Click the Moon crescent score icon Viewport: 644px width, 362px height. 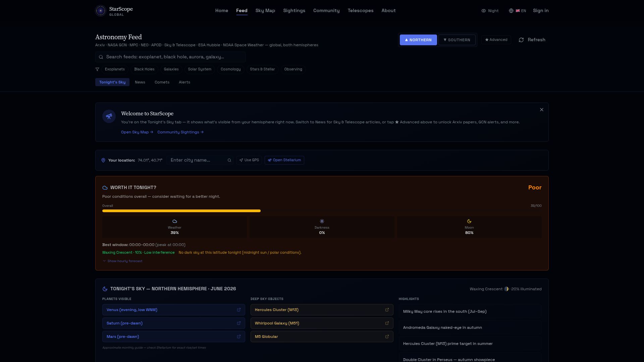tap(469, 221)
